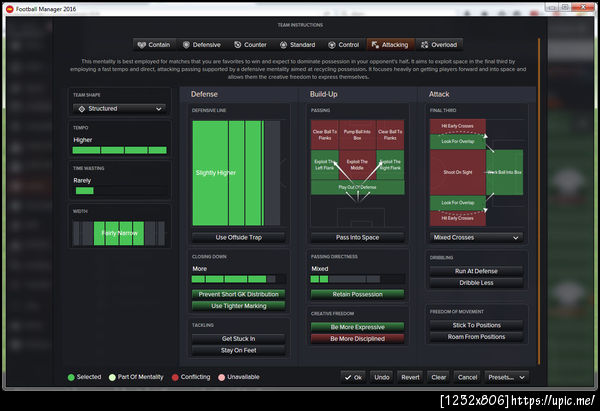This screenshot has height=411, width=600.
Task: Click the Attacking tab arrow icon
Action: (375, 45)
